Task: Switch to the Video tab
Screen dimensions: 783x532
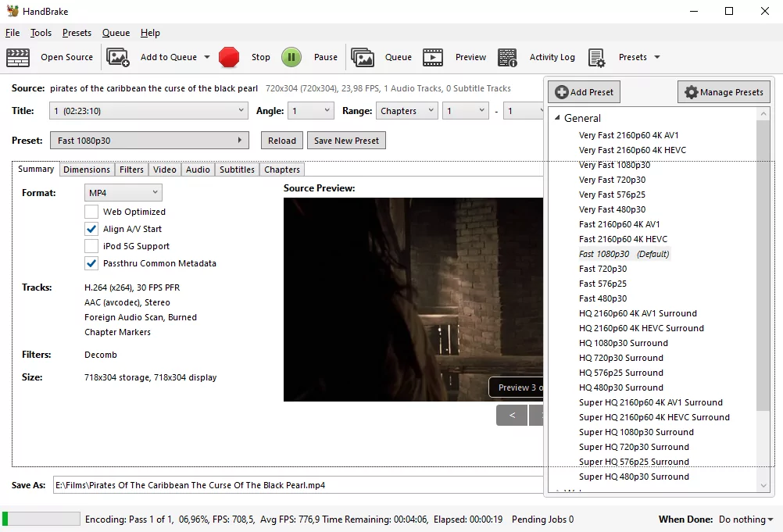Action: click(x=165, y=170)
